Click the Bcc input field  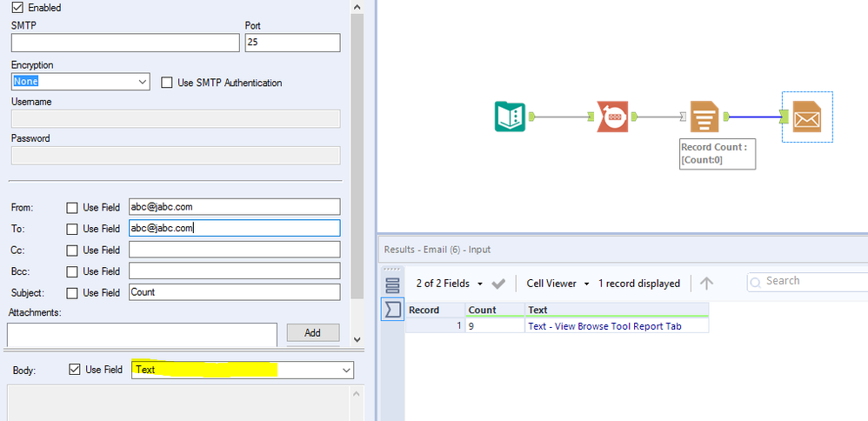234,271
